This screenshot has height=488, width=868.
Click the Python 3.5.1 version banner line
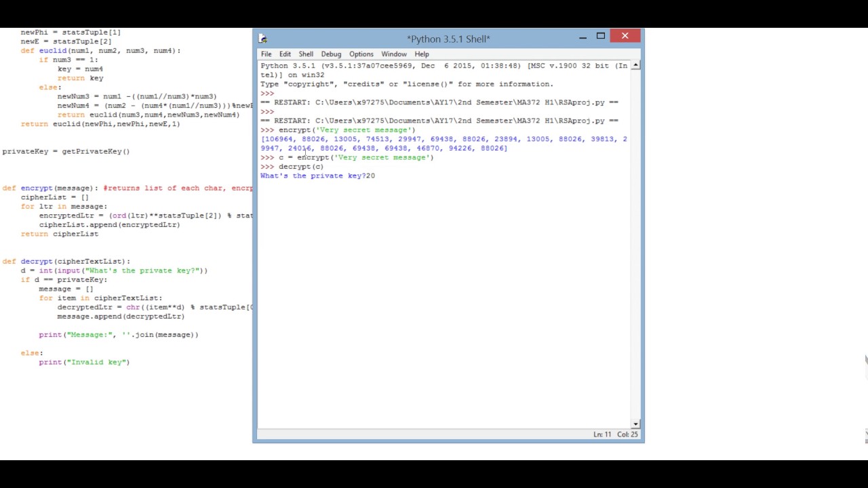[x=444, y=70]
